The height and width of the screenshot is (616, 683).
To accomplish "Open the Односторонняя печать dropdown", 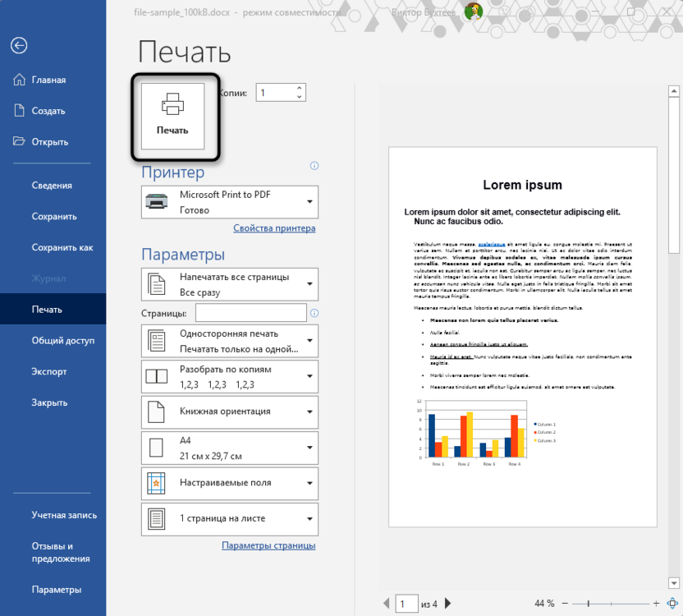I will 230,341.
